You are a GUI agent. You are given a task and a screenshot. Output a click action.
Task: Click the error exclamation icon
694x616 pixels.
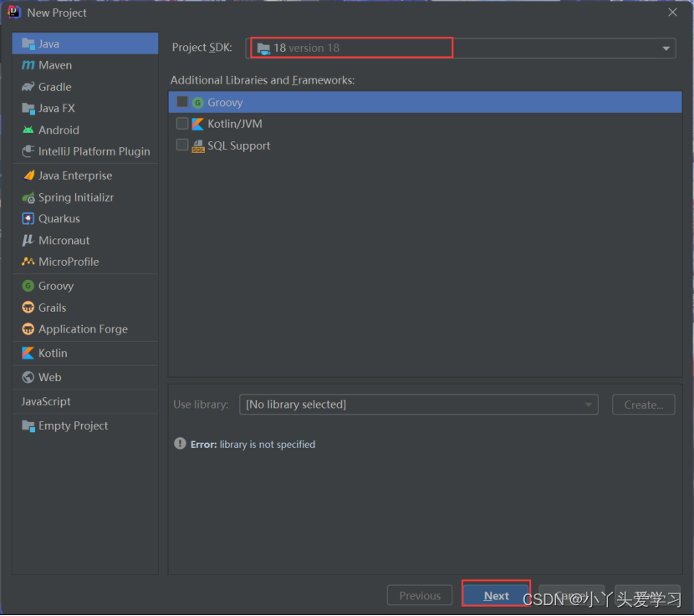coord(180,444)
